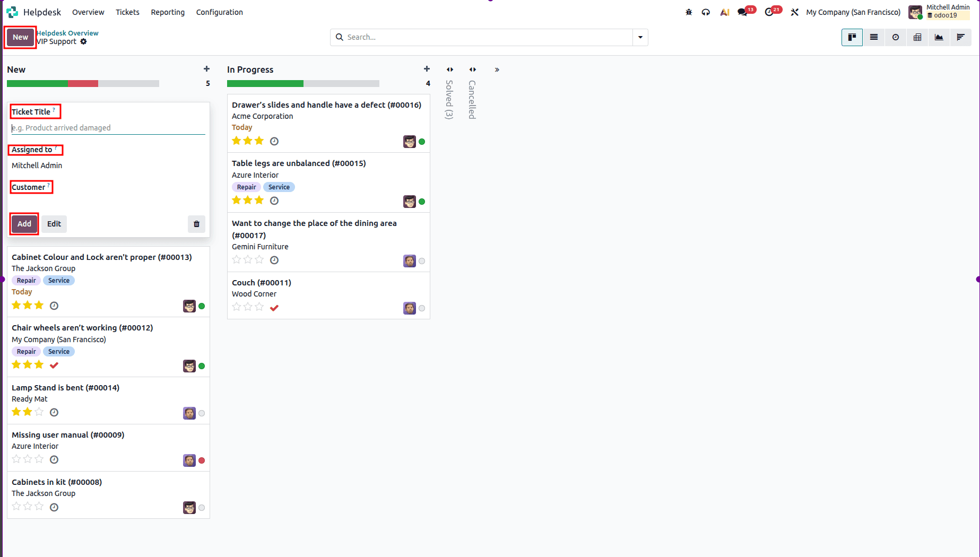Focus the Ticket Title input field
Image resolution: width=980 pixels, height=557 pixels.
coord(108,128)
